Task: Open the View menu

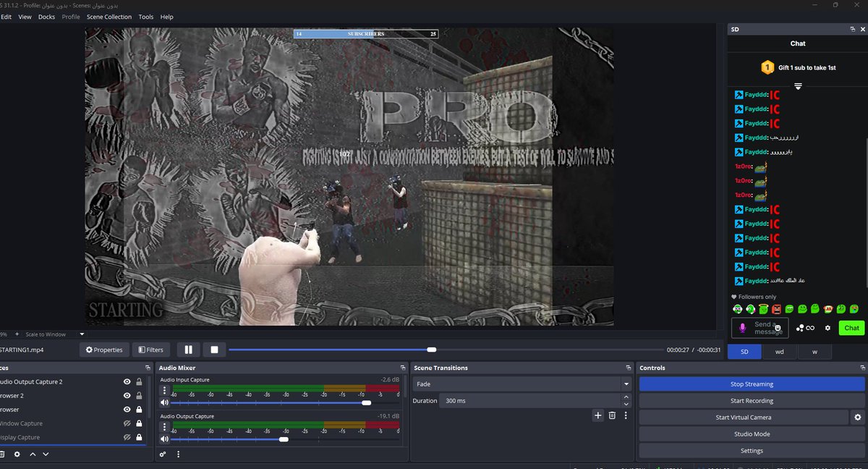Action: pos(25,17)
